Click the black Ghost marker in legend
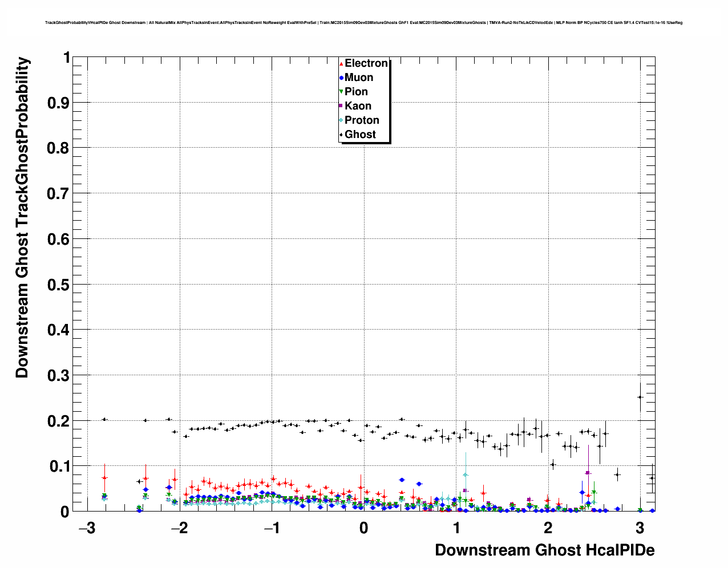Viewport: 728px width, 568px height. (341, 135)
